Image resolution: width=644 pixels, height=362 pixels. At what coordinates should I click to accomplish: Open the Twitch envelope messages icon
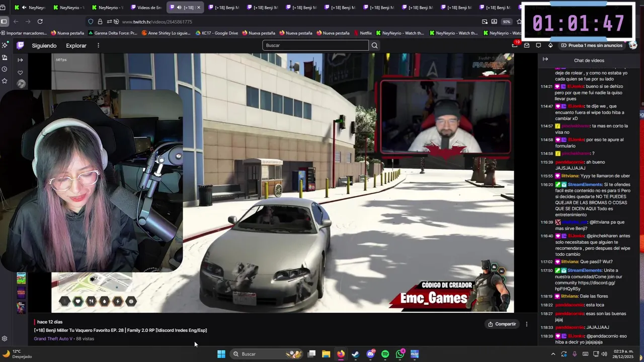527,45
